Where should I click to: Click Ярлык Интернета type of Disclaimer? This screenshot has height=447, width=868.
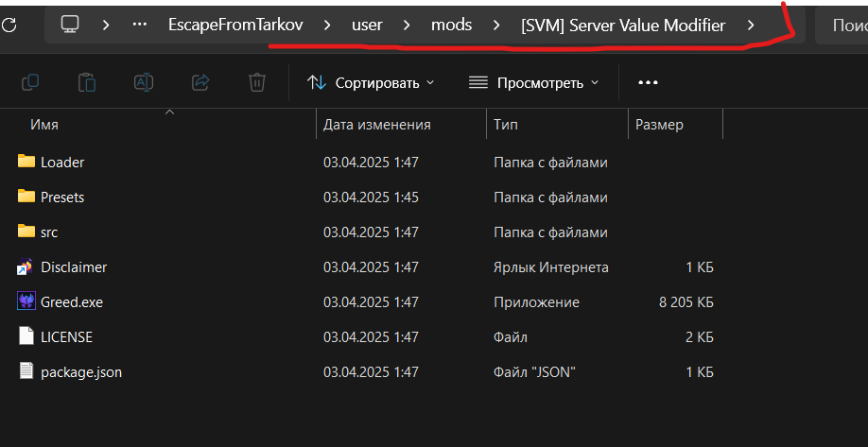(x=551, y=267)
